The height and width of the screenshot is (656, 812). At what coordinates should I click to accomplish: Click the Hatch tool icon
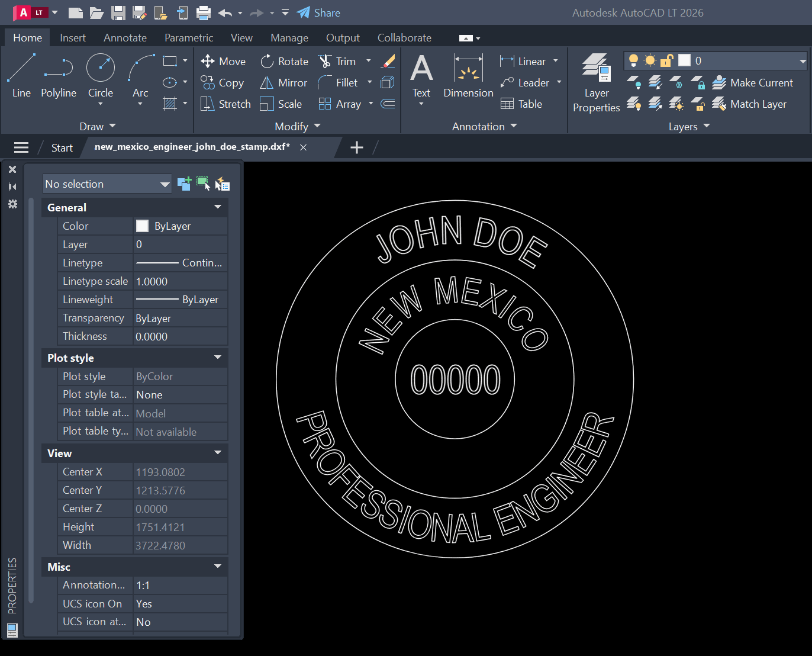170,104
